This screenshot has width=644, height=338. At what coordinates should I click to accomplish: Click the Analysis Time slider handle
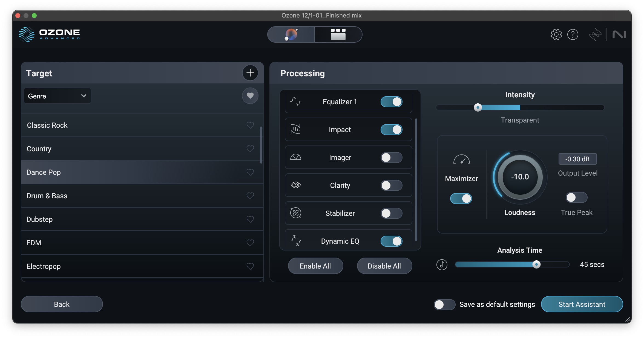coord(536,264)
